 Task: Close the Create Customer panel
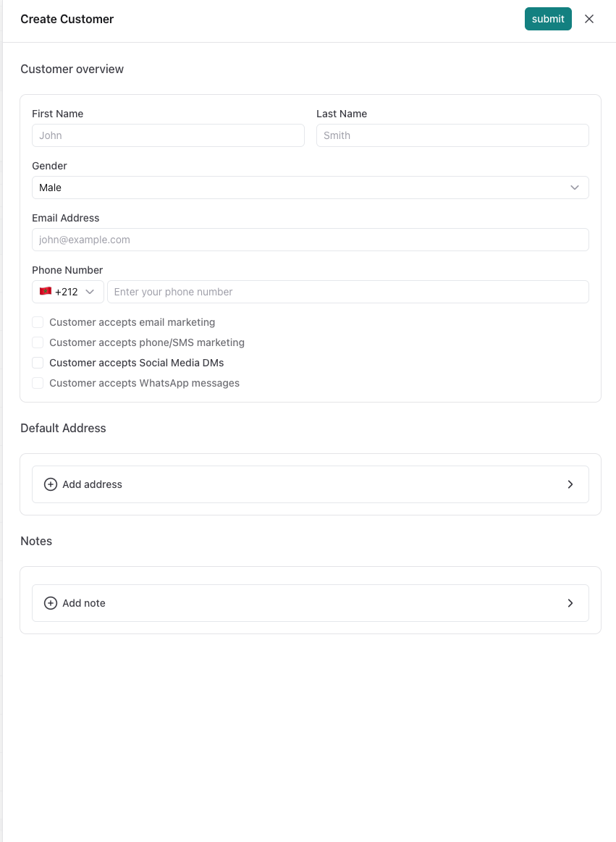point(589,19)
